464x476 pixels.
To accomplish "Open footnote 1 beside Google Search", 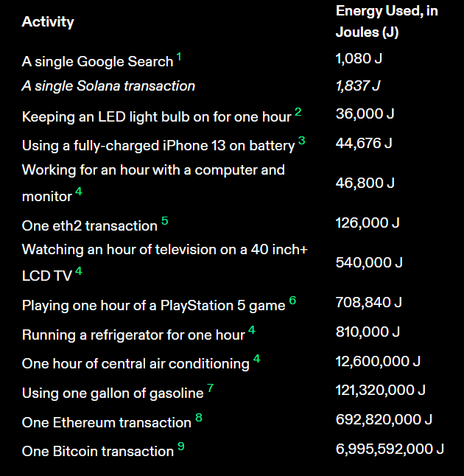I will (179, 57).
